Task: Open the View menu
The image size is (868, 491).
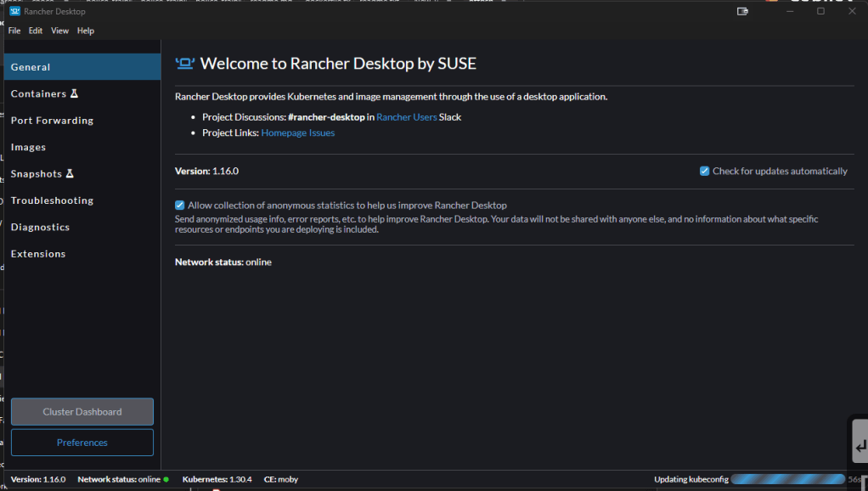Action: click(x=59, y=31)
